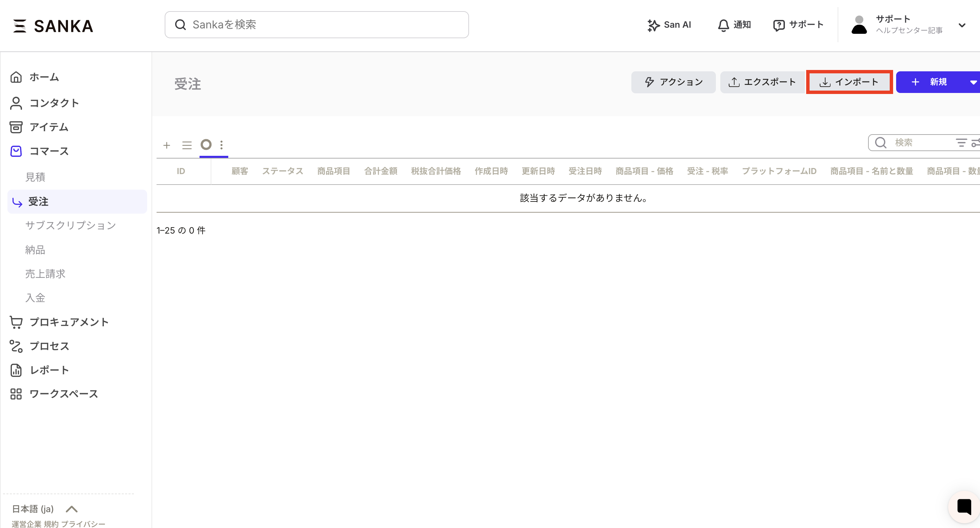The height and width of the screenshot is (528, 980).
Task: Collapse the コマース section
Action: (x=40, y=151)
